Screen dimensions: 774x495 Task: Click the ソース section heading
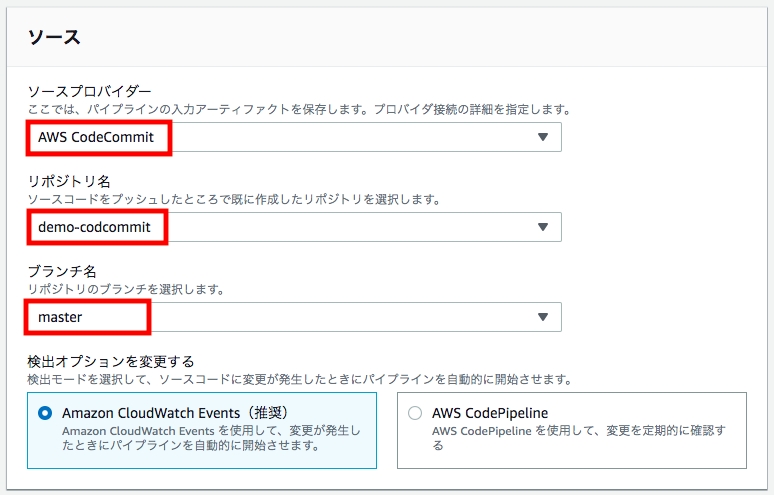[x=54, y=38]
